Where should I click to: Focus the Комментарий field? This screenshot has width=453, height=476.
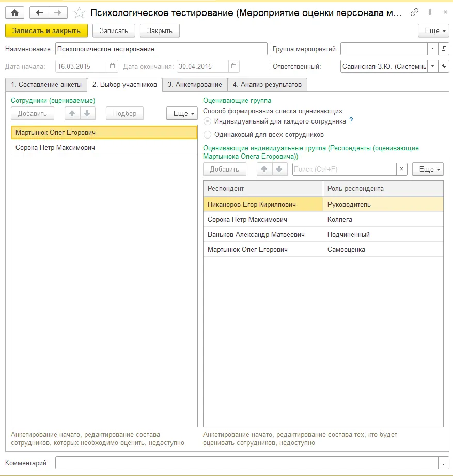point(247,463)
